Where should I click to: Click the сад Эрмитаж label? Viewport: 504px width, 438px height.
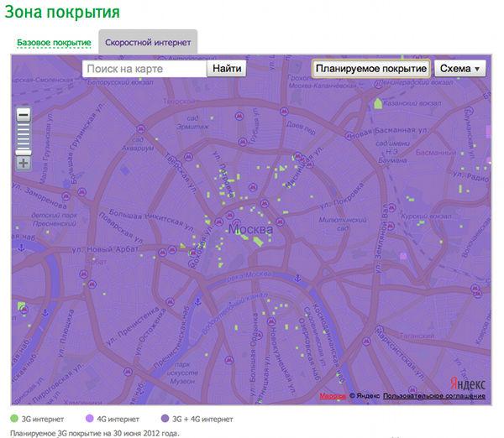pyautogui.click(x=192, y=123)
